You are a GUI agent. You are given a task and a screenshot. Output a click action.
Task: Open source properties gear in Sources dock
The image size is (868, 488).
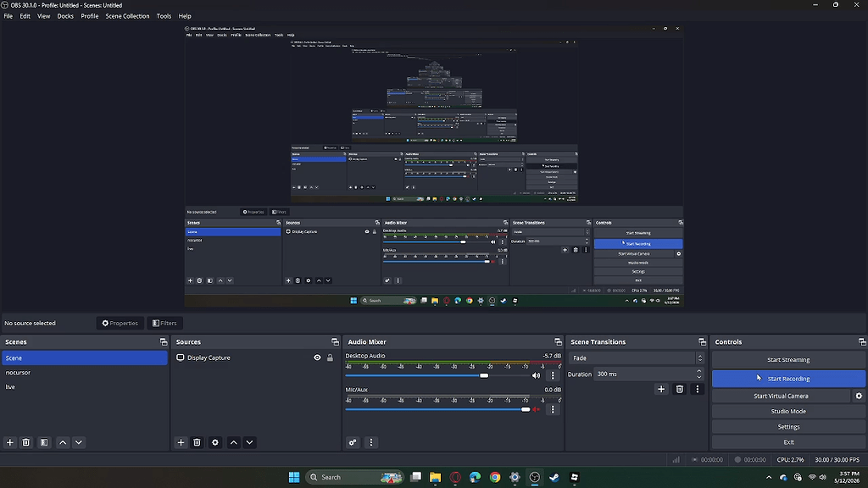click(215, 442)
